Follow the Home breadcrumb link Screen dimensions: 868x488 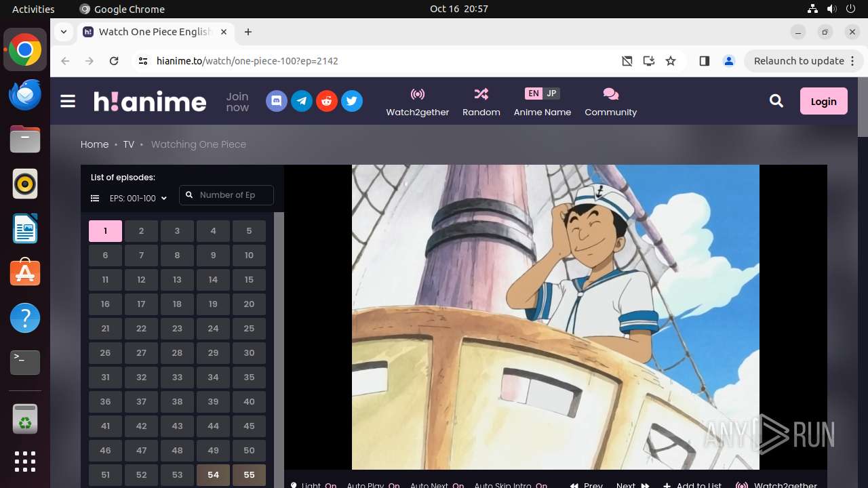point(94,144)
